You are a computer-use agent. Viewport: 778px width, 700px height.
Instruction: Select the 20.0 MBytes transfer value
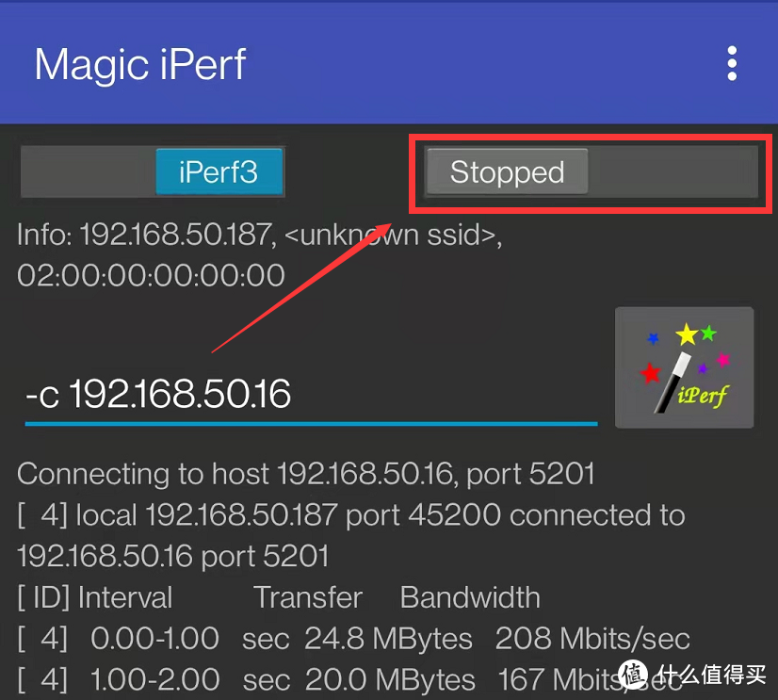point(390,679)
